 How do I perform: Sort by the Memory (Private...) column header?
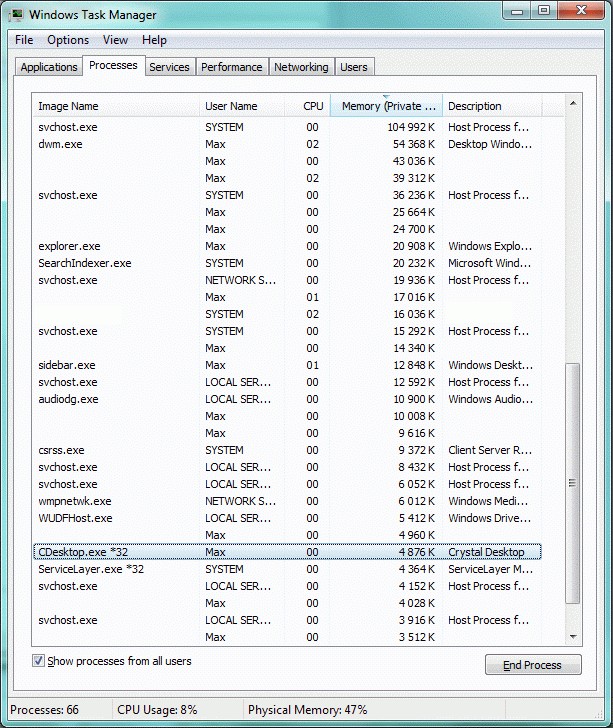(386, 106)
